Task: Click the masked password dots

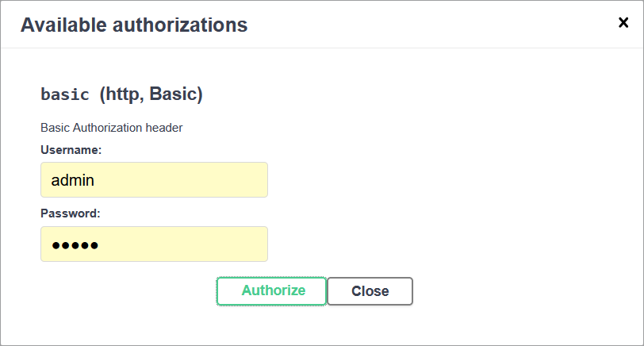Action: (x=75, y=245)
